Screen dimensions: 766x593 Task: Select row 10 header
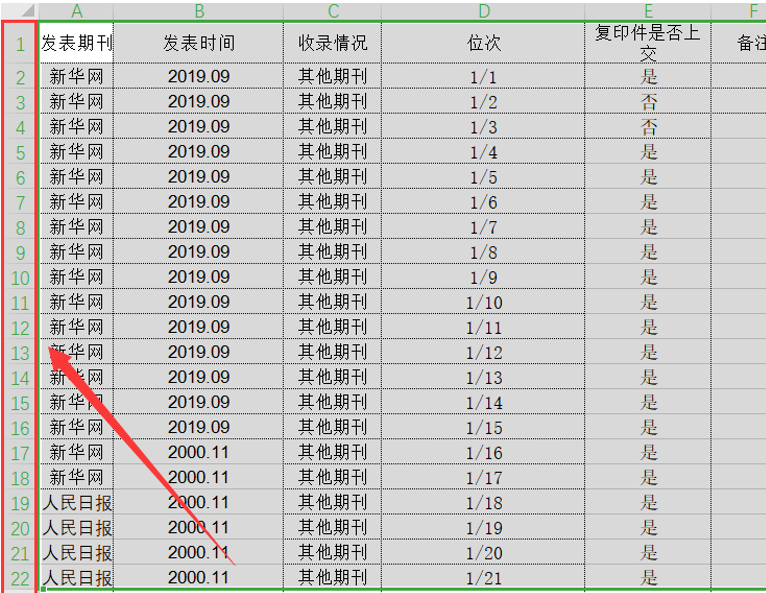[x=20, y=278]
